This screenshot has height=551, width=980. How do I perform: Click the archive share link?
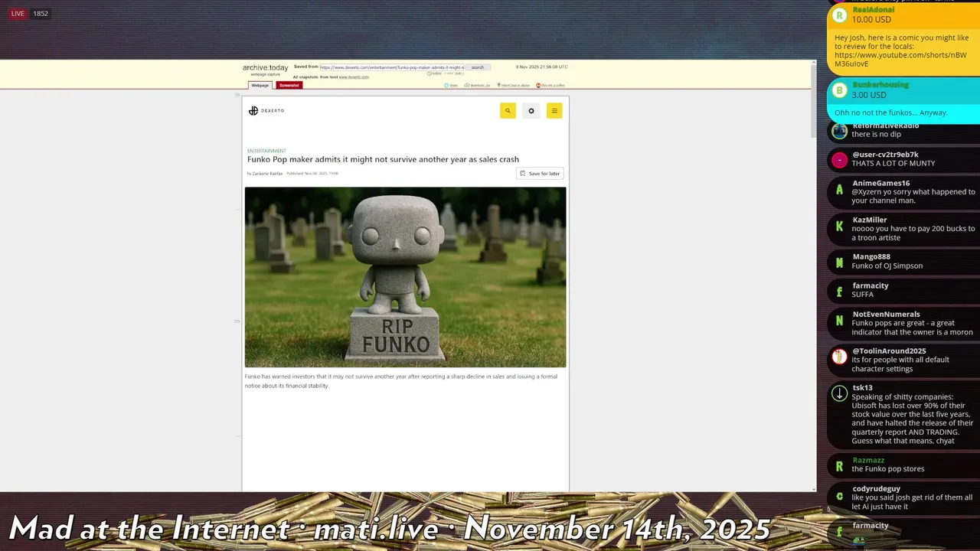click(x=451, y=85)
